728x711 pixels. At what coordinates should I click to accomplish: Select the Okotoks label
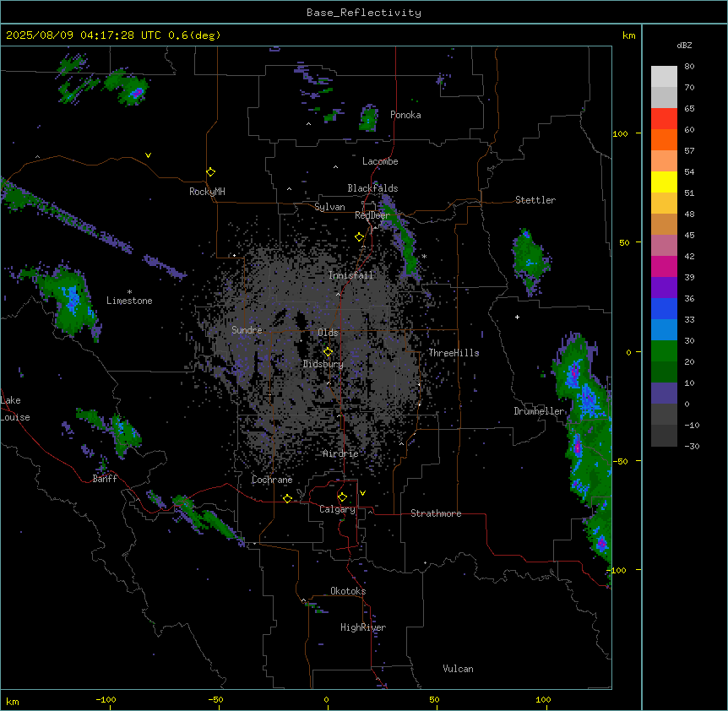pyautogui.click(x=348, y=591)
